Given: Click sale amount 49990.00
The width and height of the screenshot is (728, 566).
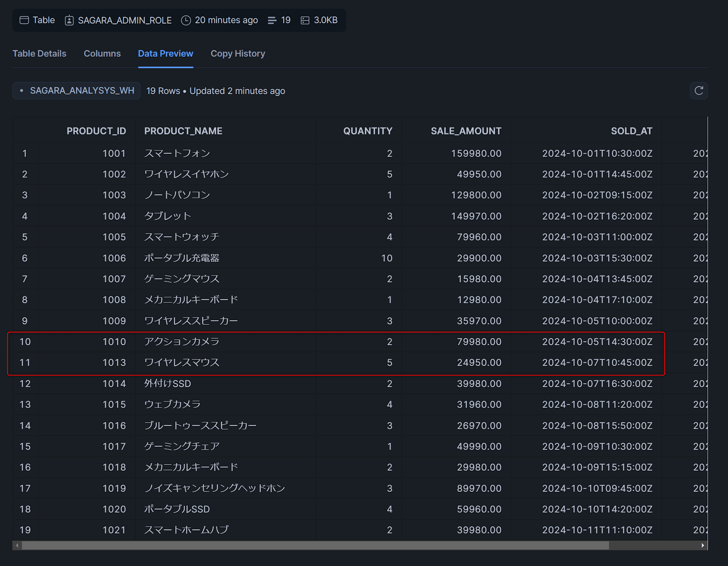Looking at the screenshot, I should (479, 446).
